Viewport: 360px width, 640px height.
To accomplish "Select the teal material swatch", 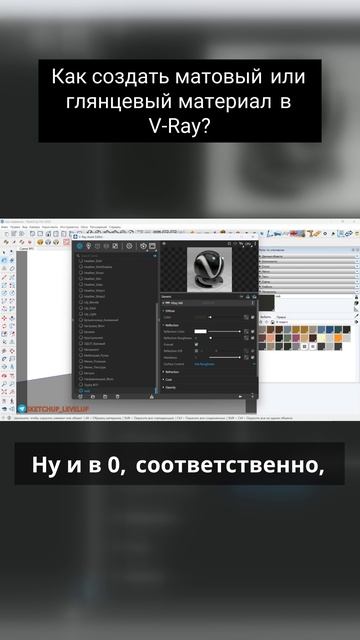I will click(338, 329).
